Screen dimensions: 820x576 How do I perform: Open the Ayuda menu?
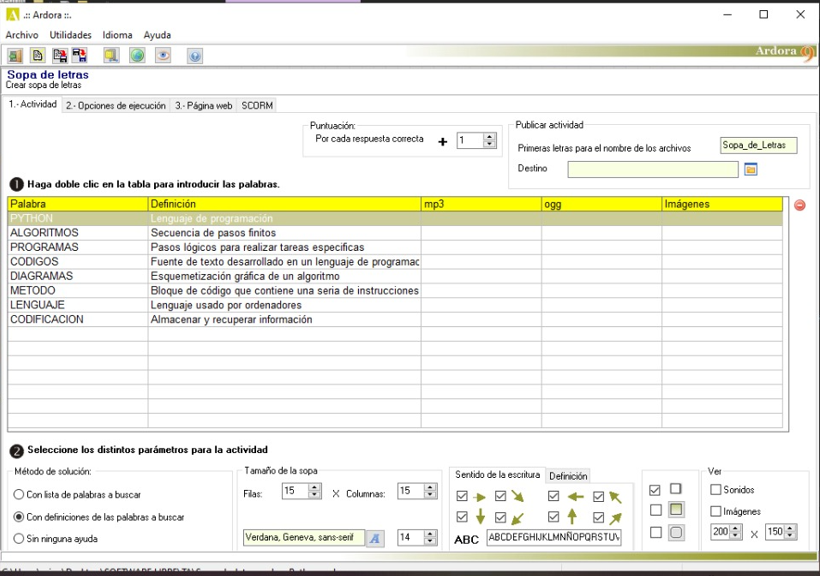tap(157, 35)
